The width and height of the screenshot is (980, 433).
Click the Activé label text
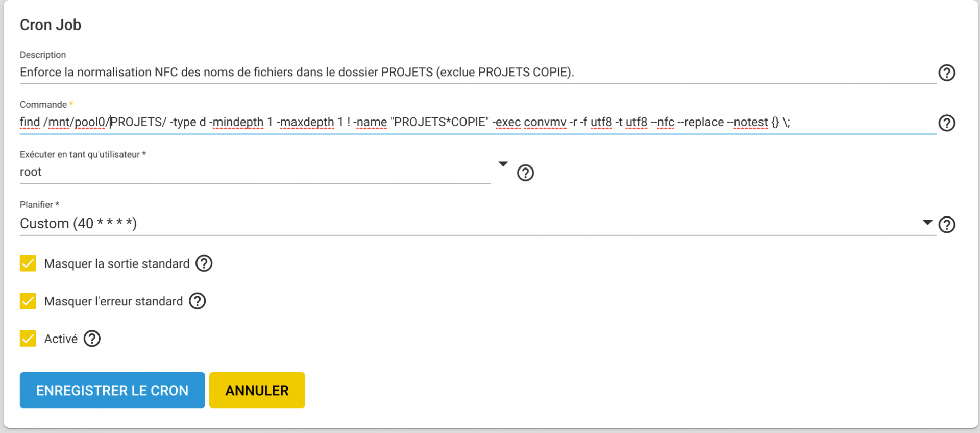coord(61,339)
